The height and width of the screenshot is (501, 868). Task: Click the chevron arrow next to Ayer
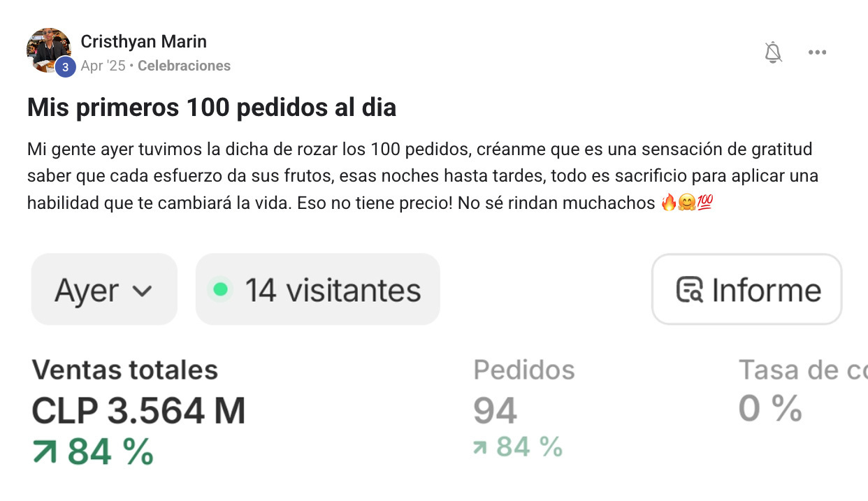[142, 291]
